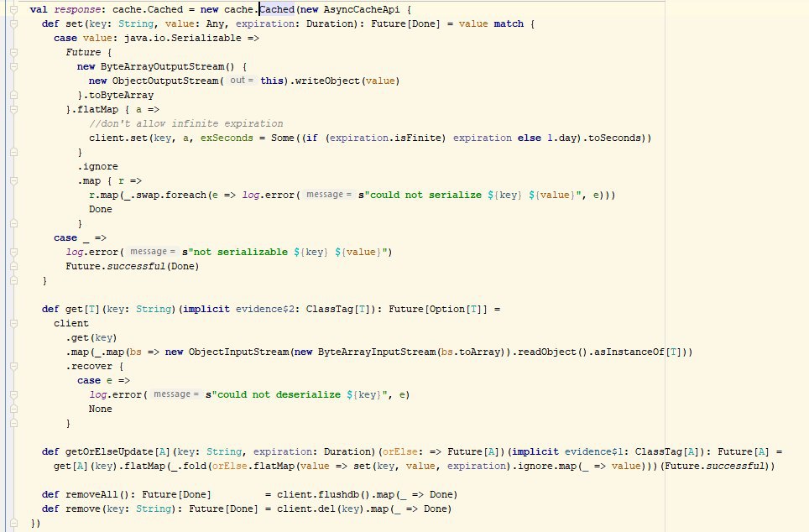Click 'del' call in remove method
The image size is (809, 532).
326,509
